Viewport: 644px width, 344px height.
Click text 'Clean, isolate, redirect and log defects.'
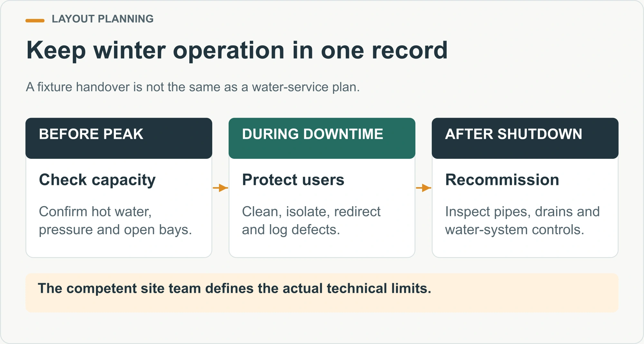[x=311, y=221]
